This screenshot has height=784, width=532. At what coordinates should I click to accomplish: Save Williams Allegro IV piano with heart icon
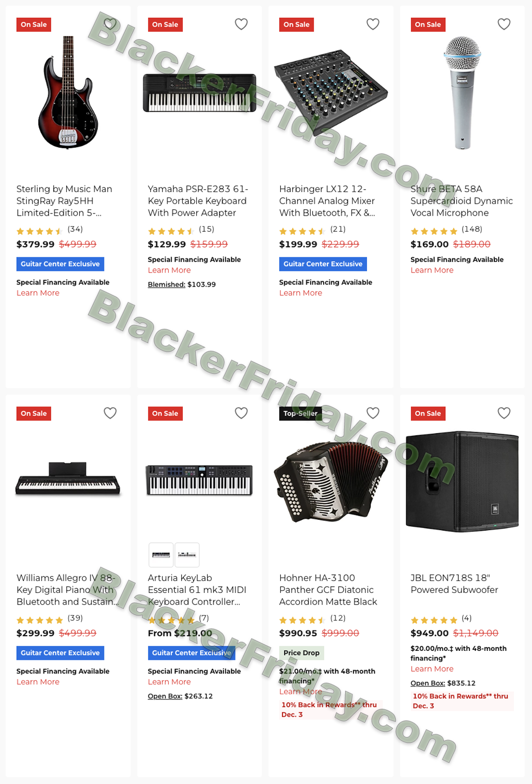pyautogui.click(x=110, y=413)
